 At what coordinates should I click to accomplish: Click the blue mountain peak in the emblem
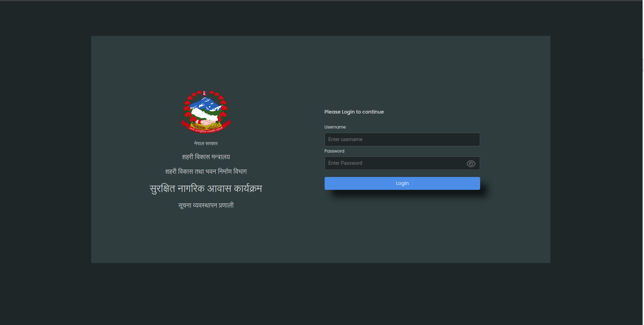tap(205, 103)
